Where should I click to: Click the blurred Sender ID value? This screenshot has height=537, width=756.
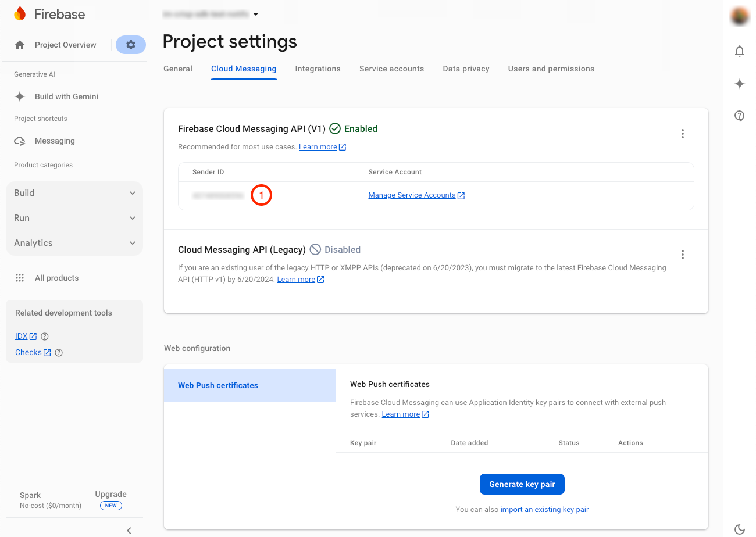(x=218, y=196)
